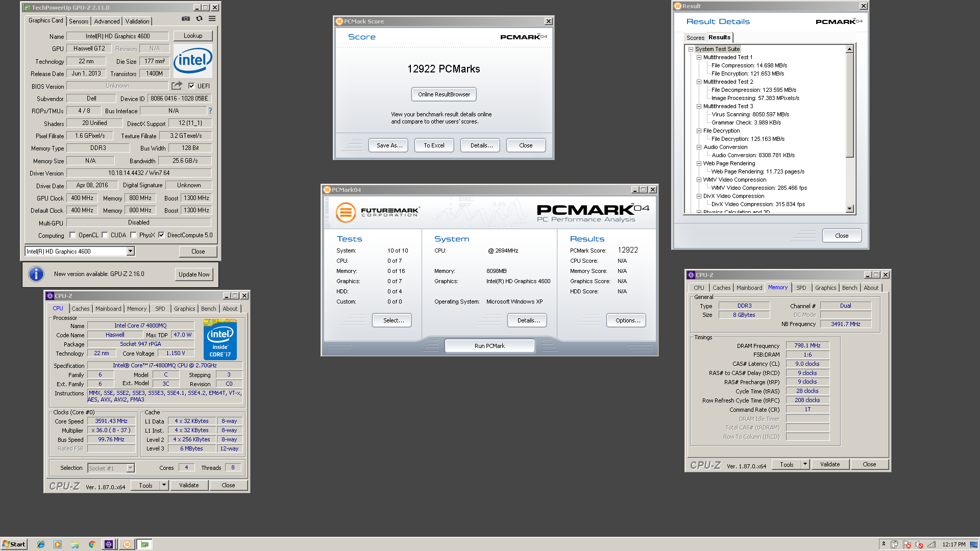
Task: Take a GPU-Z screenshot with camera icon
Action: [x=186, y=19]
